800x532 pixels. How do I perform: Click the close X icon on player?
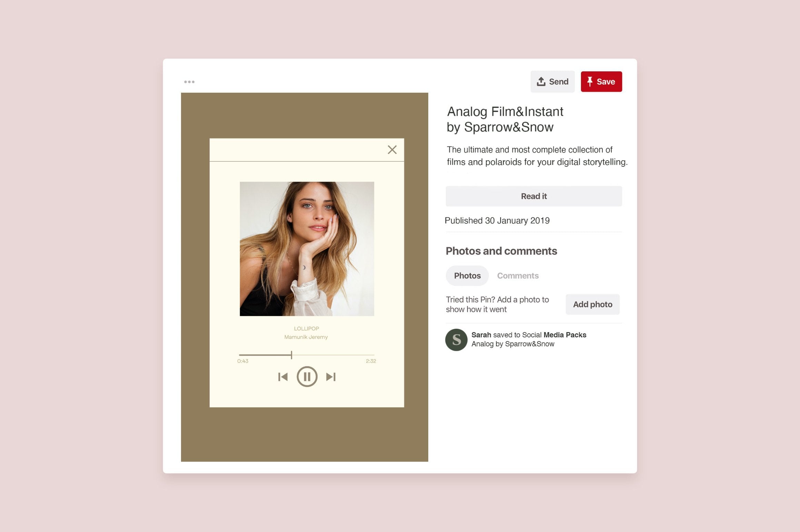tap(391, 150)
